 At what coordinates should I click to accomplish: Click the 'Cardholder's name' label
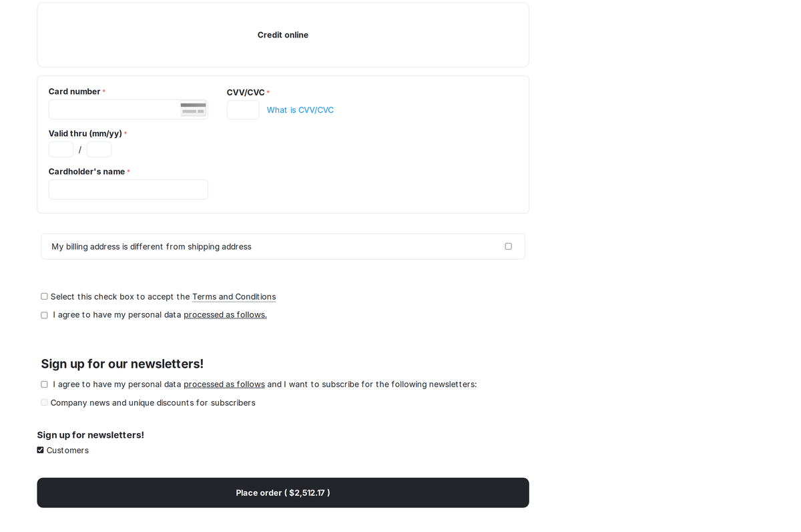(87, 172)
